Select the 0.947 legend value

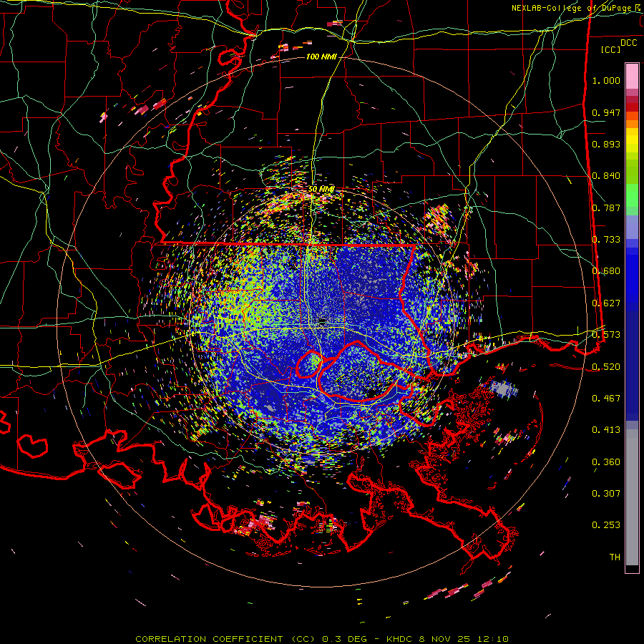tap(606, 112)
